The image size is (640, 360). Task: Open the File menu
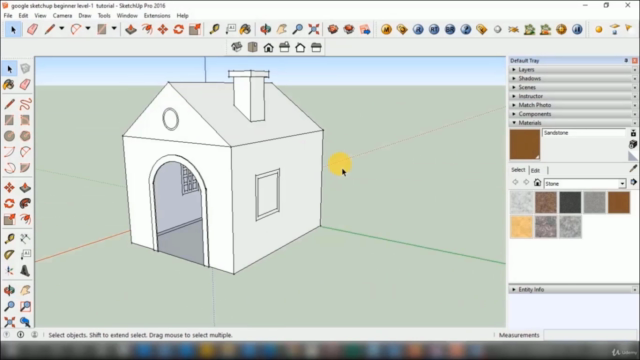point(8,16)
